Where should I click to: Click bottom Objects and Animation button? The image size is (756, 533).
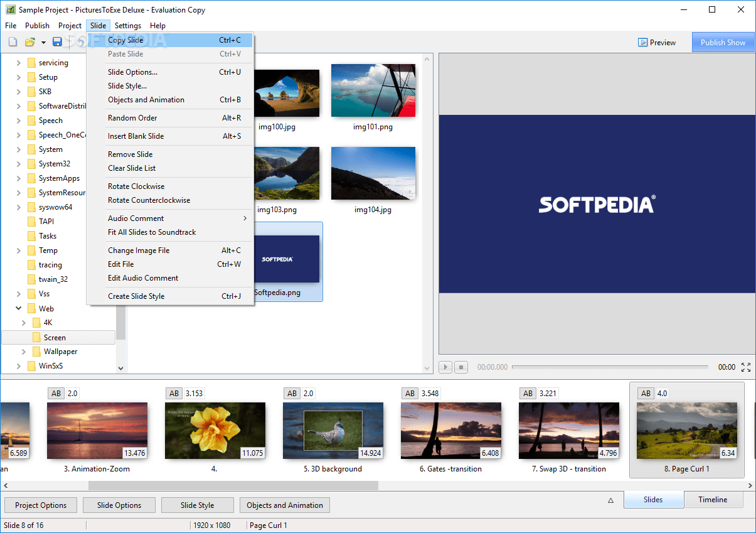(x=285, y=505)
